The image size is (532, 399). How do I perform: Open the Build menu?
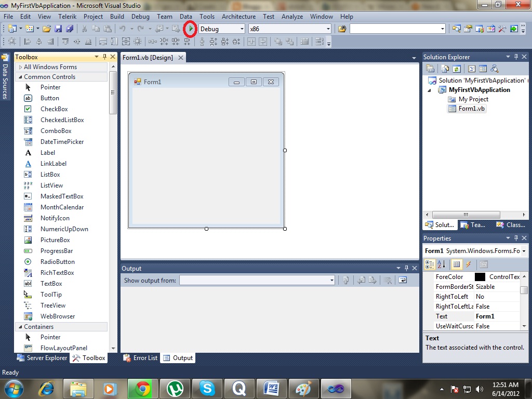[117, 16]
